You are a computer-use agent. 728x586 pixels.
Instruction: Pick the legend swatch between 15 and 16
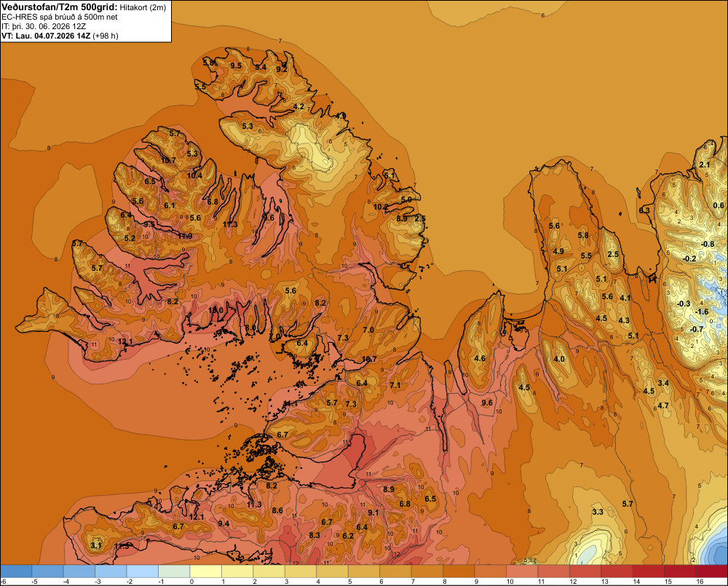(x=680, y=571)
